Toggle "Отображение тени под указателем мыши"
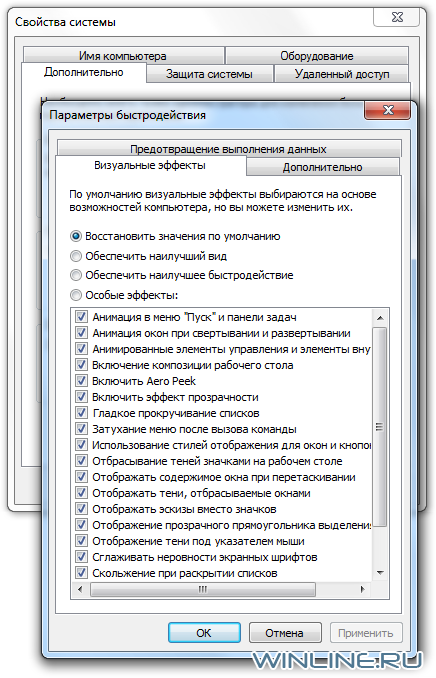 pyautogui.click(x=81, y=540)
